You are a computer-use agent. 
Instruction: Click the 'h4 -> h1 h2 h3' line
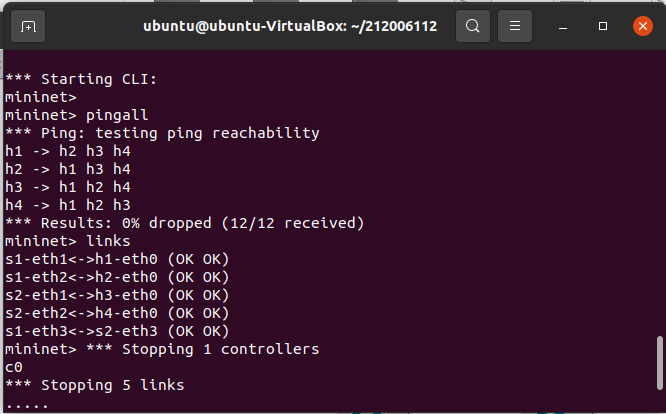click(67, 205)
